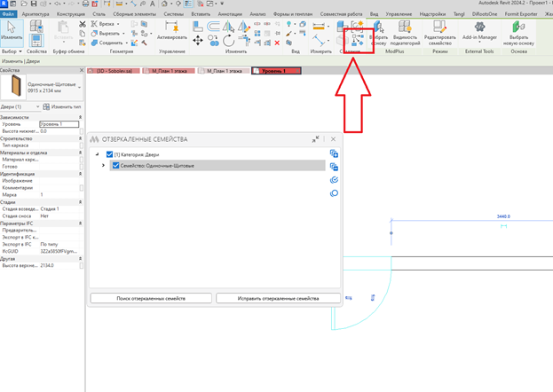The image size is (553, 392).
Task: Open the '{3D - Sobolev.sa}' view tab
Action: pos(114,71)
